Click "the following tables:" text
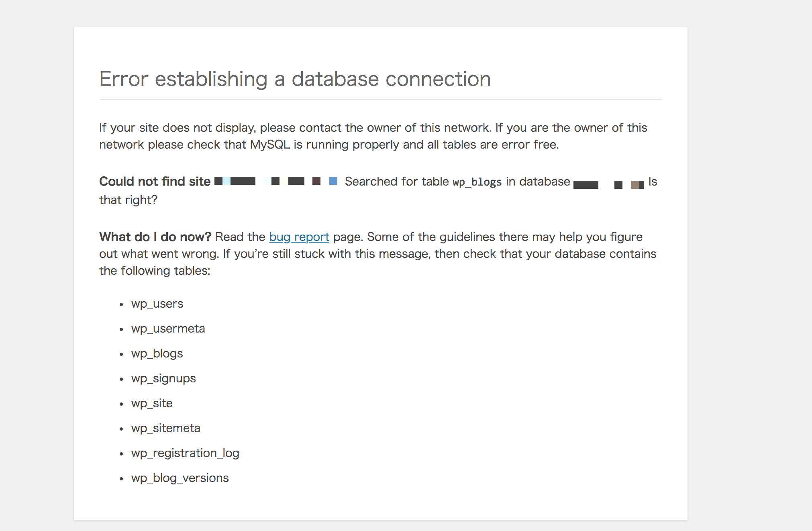 pyautogui.click(x=155, y=271)
